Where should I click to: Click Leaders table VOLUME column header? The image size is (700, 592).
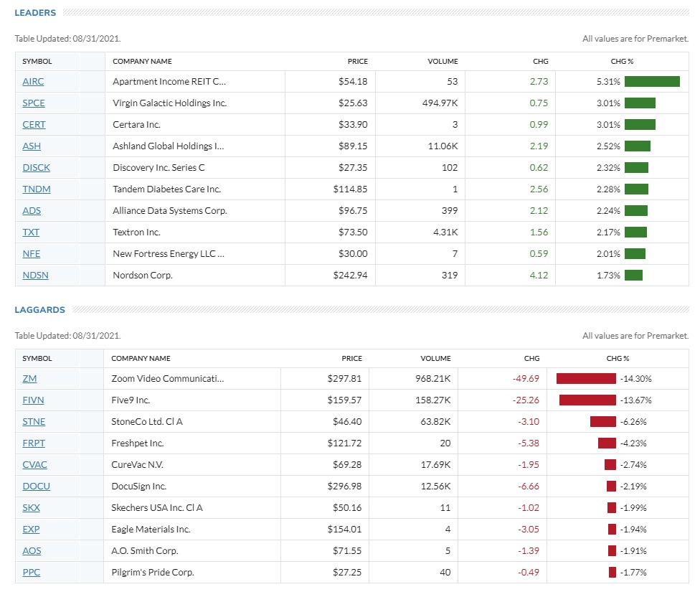[x=443, y=61]
